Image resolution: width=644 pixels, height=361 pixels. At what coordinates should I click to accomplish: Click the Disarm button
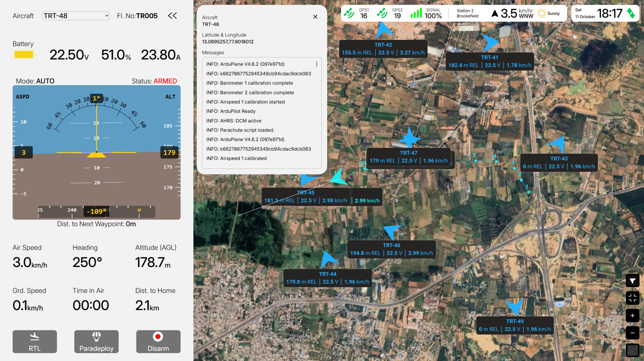click(x=158, y=341)
